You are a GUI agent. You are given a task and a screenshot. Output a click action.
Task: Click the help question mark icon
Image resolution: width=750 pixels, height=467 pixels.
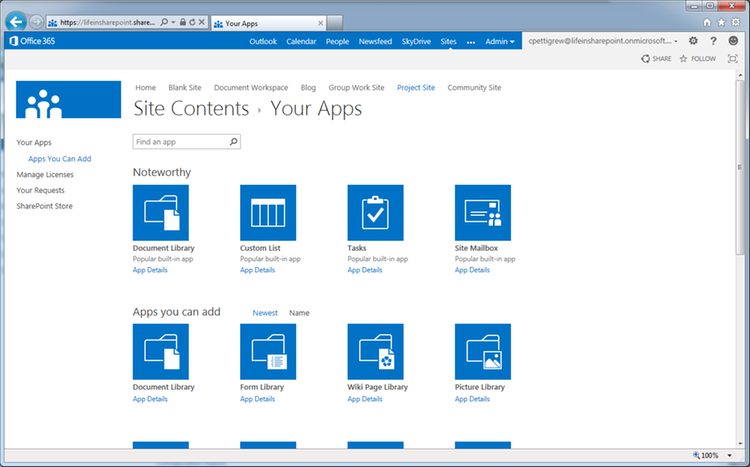(713, 41)
